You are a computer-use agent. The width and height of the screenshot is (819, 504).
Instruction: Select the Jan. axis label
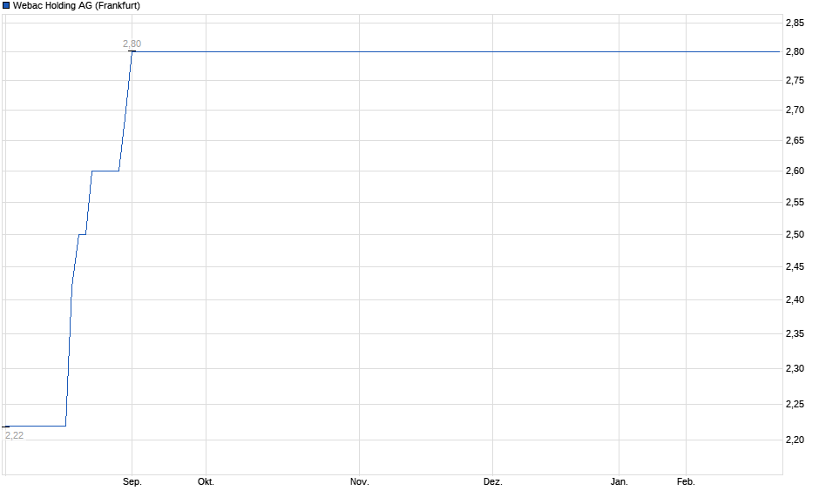click(619, 480)
